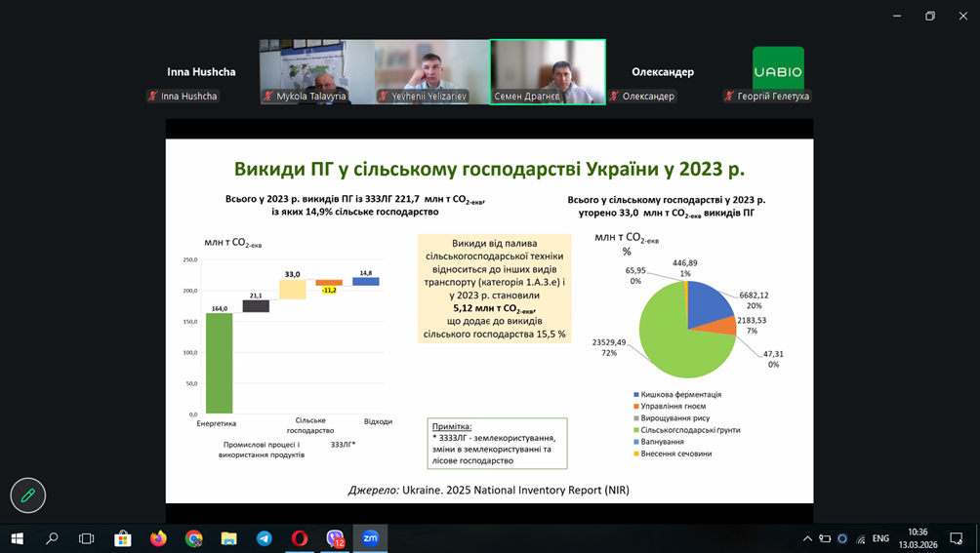The width and height of the screenshot is (980, 553).
Task: Open Task View from taskbar
Action: click(86, 538)
